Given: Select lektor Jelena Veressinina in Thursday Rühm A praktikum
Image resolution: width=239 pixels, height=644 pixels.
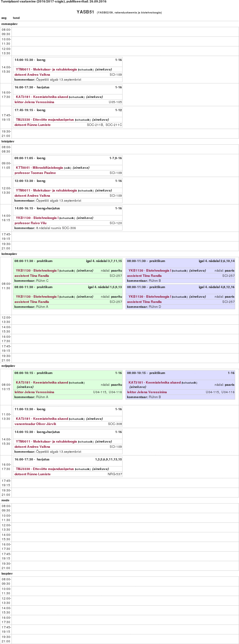Looking at the screenshot, I should coord(34,392).
